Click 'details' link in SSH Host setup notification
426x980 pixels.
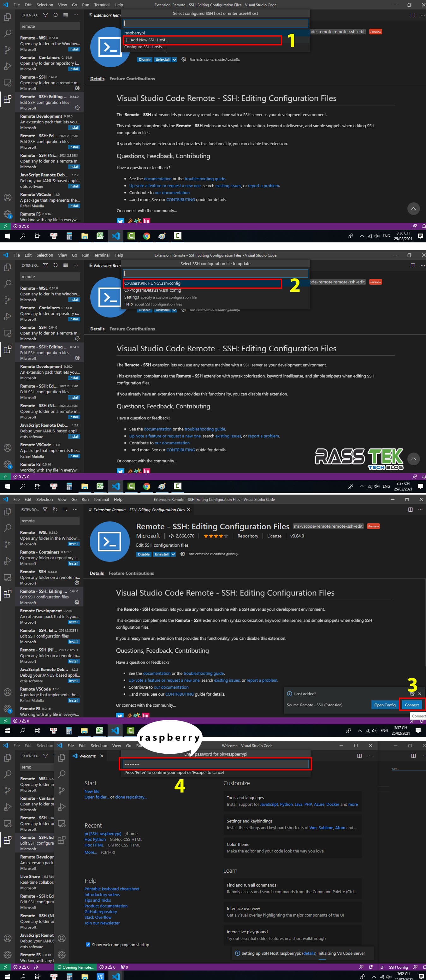(x=309, y=953)
